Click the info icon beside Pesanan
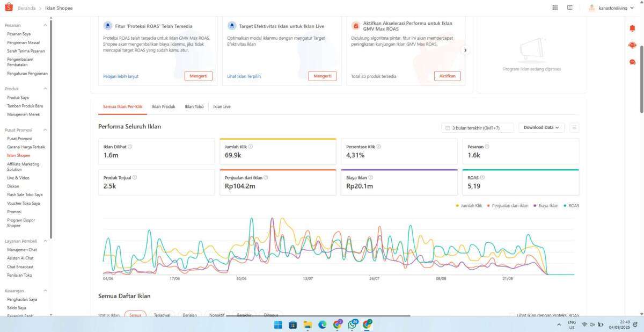The width and height of the screenshot is (644, 332). [487, 146]
